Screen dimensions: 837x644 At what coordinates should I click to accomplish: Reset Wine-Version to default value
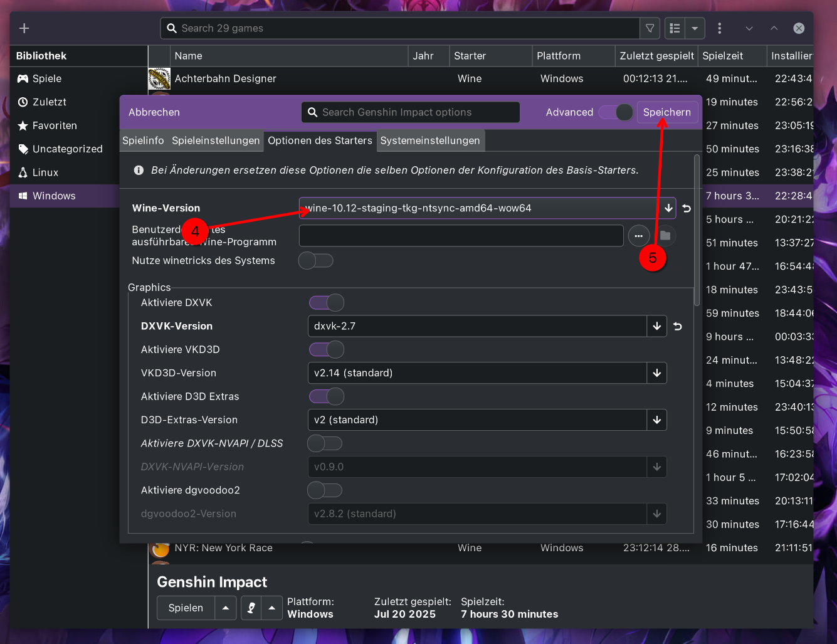tap(687, 208)
